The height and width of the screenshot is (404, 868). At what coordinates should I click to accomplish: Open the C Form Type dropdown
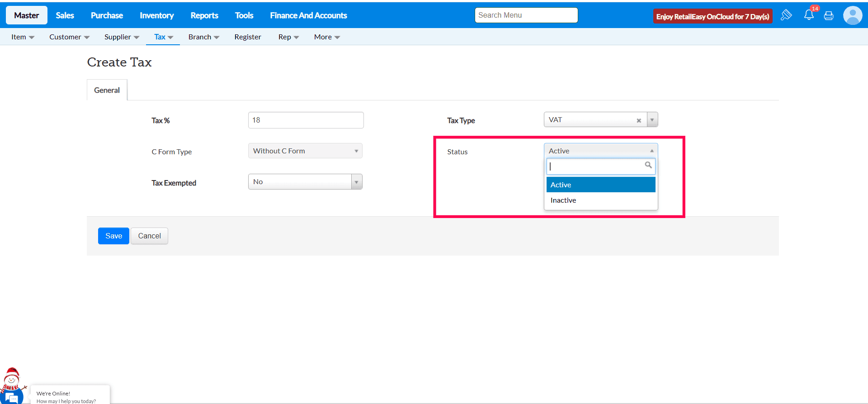tap(305, 151)
